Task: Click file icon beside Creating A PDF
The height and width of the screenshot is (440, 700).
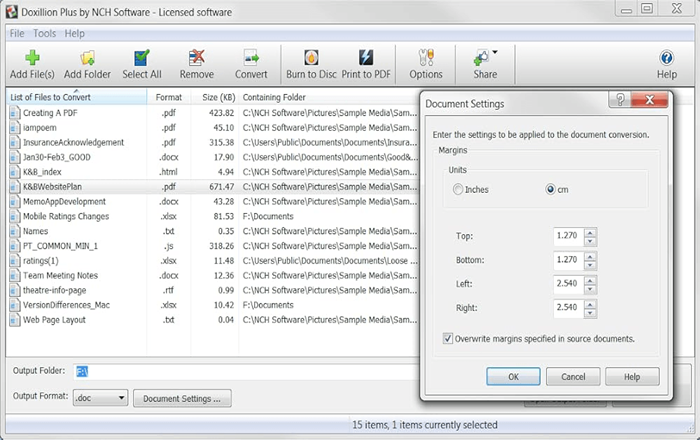Action: point(15,113)
